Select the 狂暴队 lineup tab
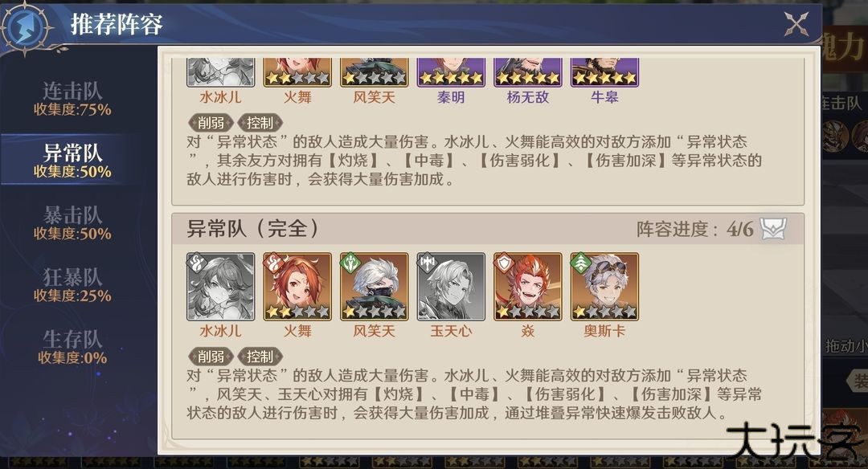Screen dimensions: 868x469 (x=72, y=285)
